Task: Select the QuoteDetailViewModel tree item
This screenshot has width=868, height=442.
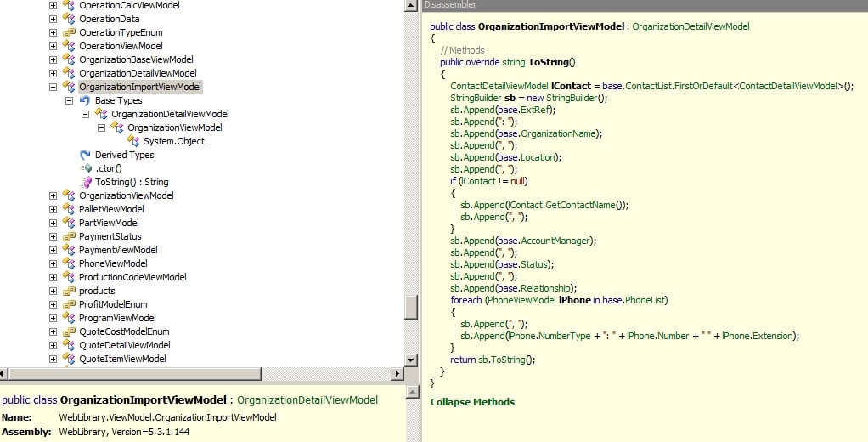Action: tap(125, 345)
